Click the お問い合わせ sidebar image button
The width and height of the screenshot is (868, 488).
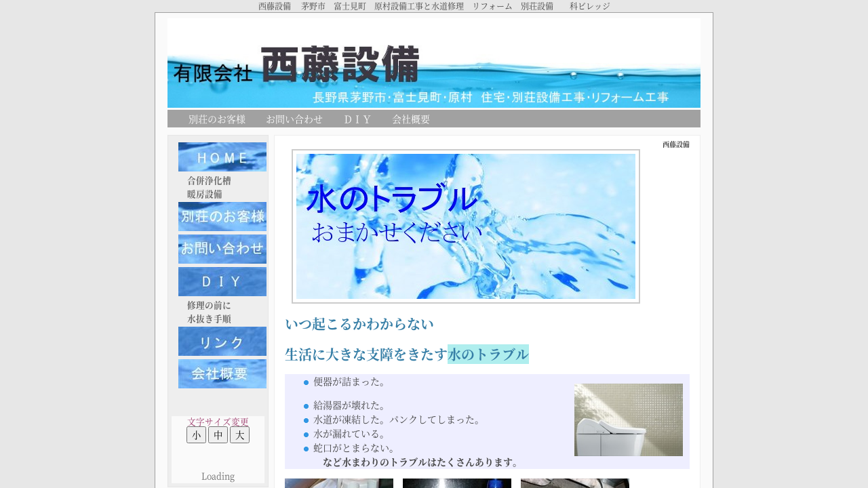pyautogui.click(x=222, y=249)
